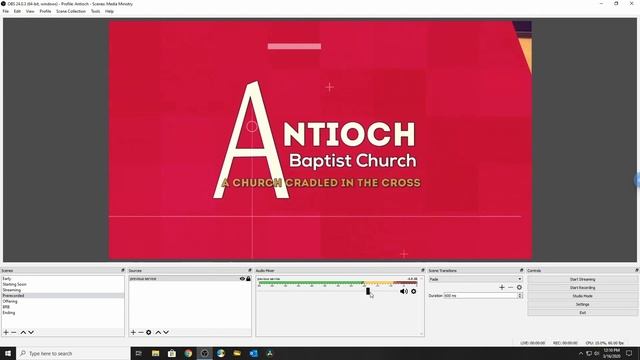Add a new source with plus icon

pos(133,332)
